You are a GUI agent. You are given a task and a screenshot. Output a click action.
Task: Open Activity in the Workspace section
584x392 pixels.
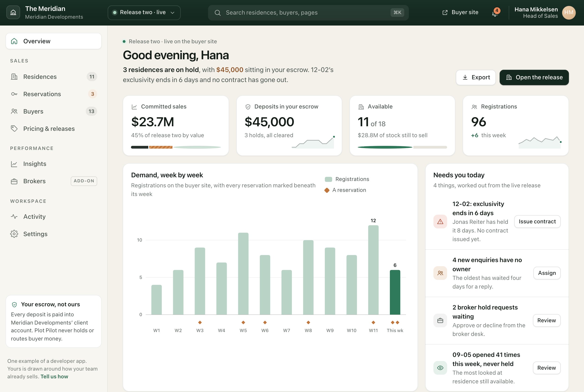tap(54, 217)
